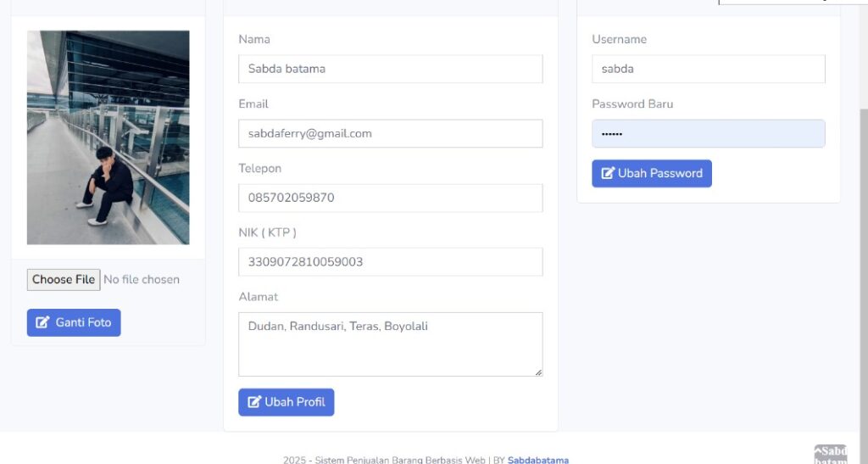This screenshot has width=868, height=464.
Task: Click the Password Baru field
Action: (x=709, y=133)
